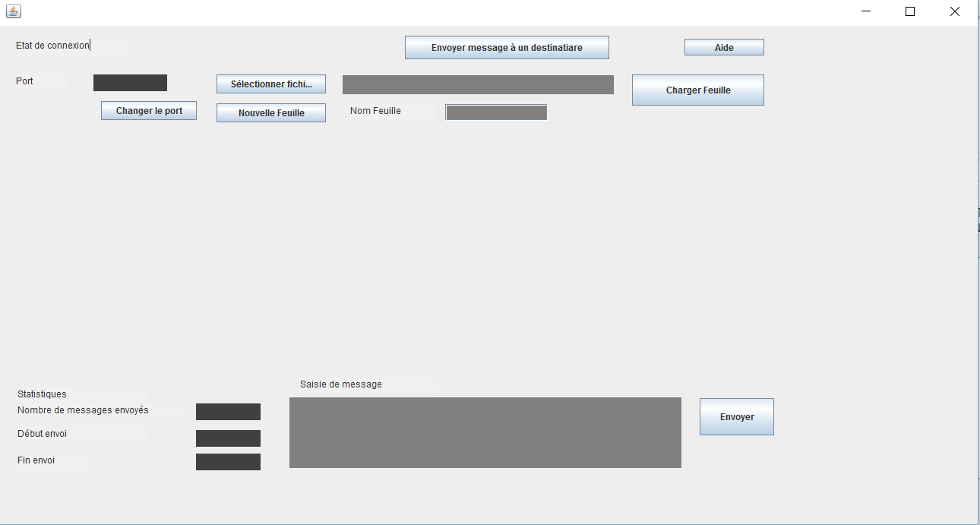The height and width of the screenshot is (525, 980).
Task: Click the Fin envoi field
Action: pos(228,461)
